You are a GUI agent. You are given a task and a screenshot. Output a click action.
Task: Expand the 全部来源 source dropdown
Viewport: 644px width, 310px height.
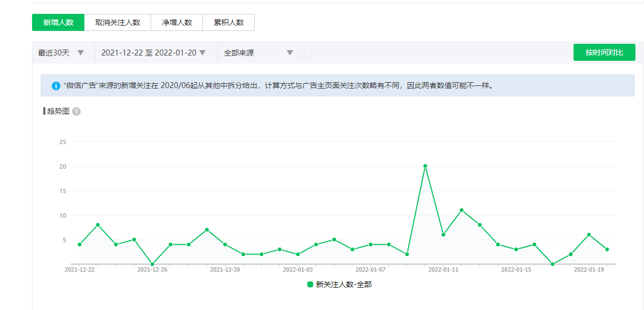(259, 53)
